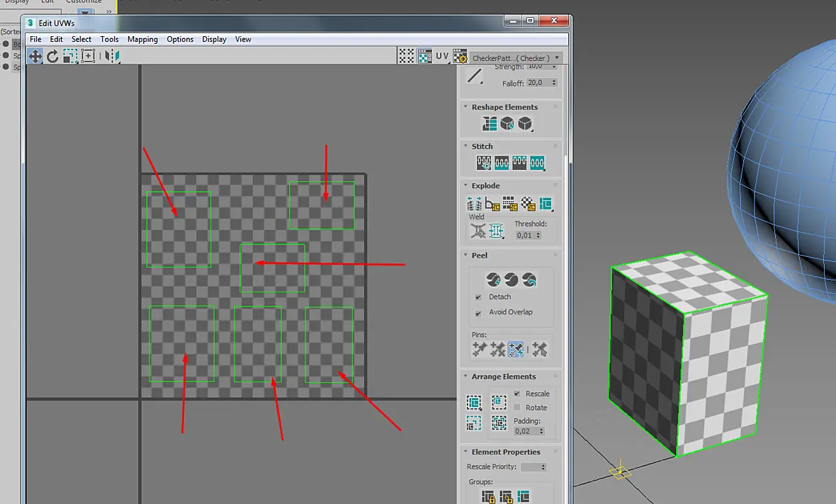Click the linear falloff type icon

point(475,76)
